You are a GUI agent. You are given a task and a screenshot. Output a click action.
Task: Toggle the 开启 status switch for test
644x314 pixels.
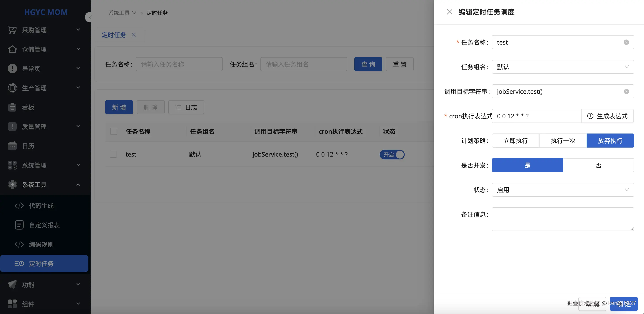pos(392,155)
